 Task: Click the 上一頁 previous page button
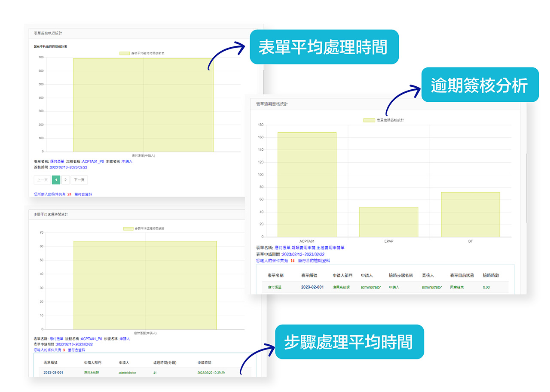tap(41, 180)
